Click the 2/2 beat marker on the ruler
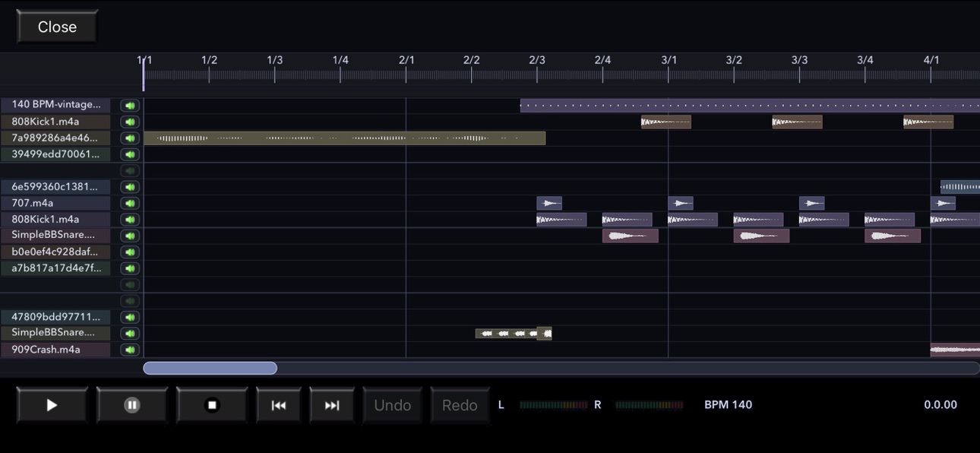 coord(472,60)
